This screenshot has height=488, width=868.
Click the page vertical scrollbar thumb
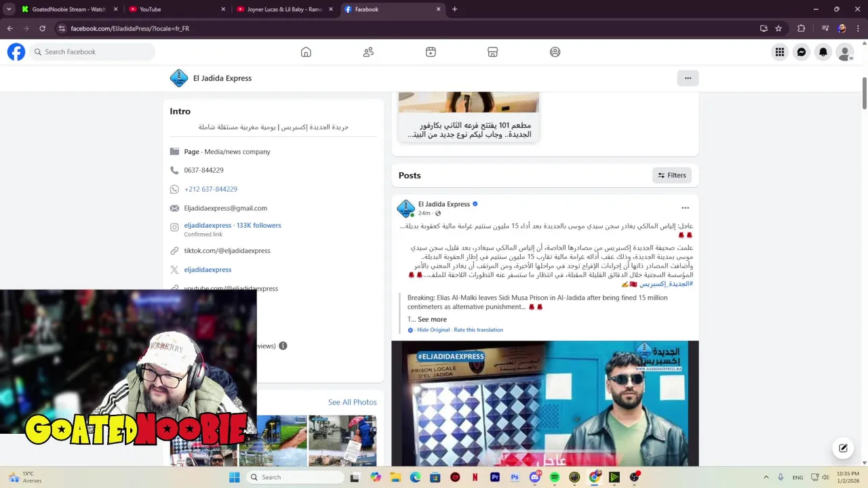click(864, 93)
